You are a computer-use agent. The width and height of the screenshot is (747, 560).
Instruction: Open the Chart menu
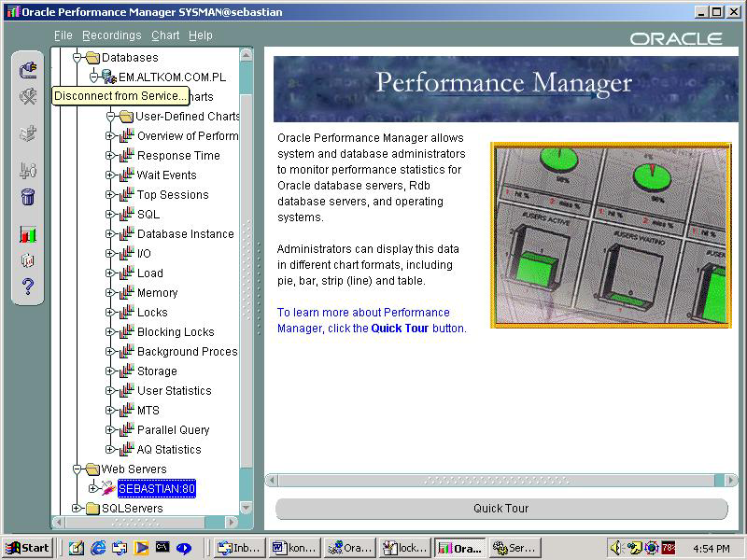tap(165, 35)
